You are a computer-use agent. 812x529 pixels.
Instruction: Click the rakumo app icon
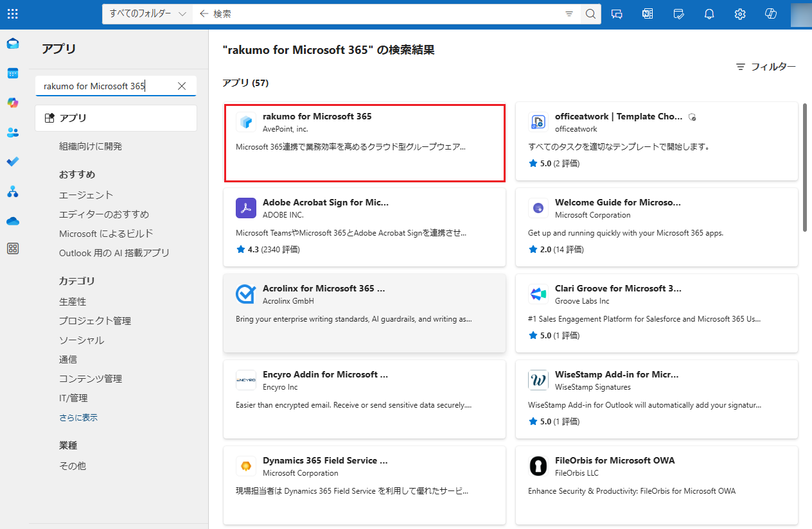coord(246,122)
